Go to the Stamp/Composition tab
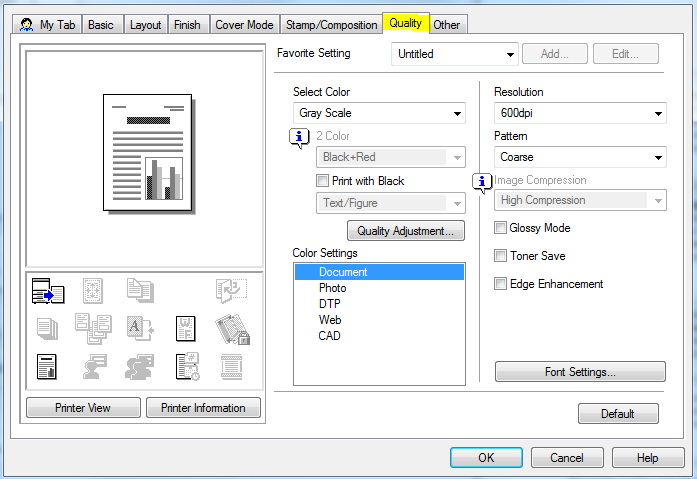 (x=331, y=24)
